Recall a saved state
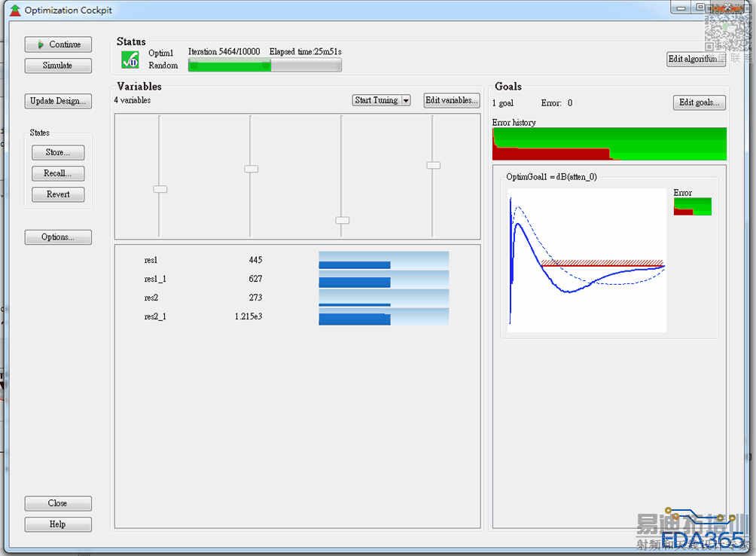 (58, 173)
